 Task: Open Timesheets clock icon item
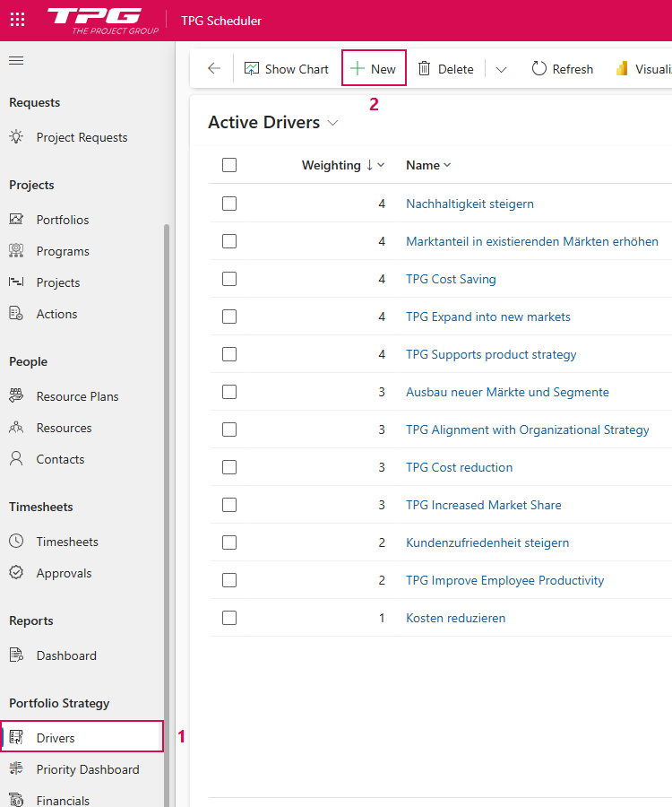coord(16,542)
